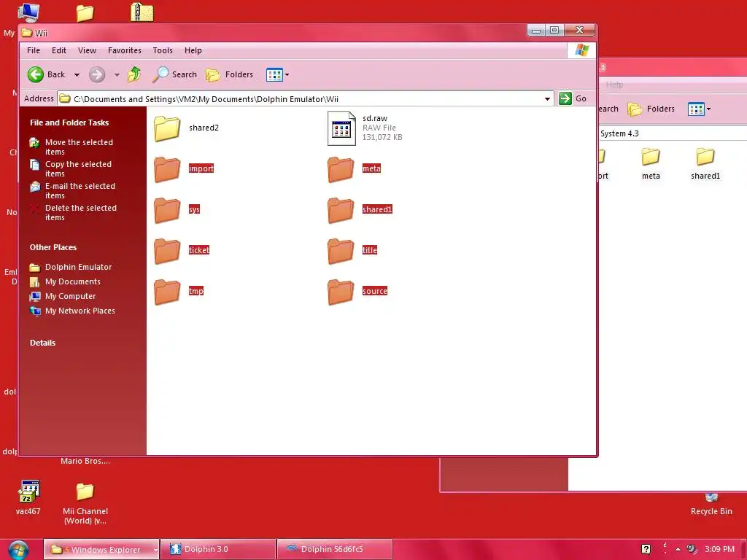Image resolution: width=747 pixels, height=560 pixels.
Task: Click the Views icon in Wii window
Action: [x=274, y=75]
